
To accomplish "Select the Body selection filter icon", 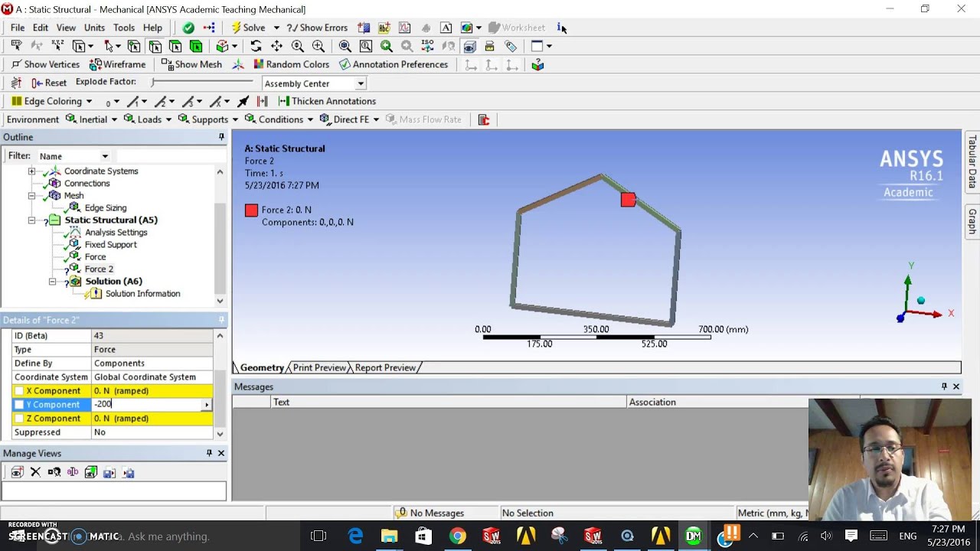I will [196, 46].
